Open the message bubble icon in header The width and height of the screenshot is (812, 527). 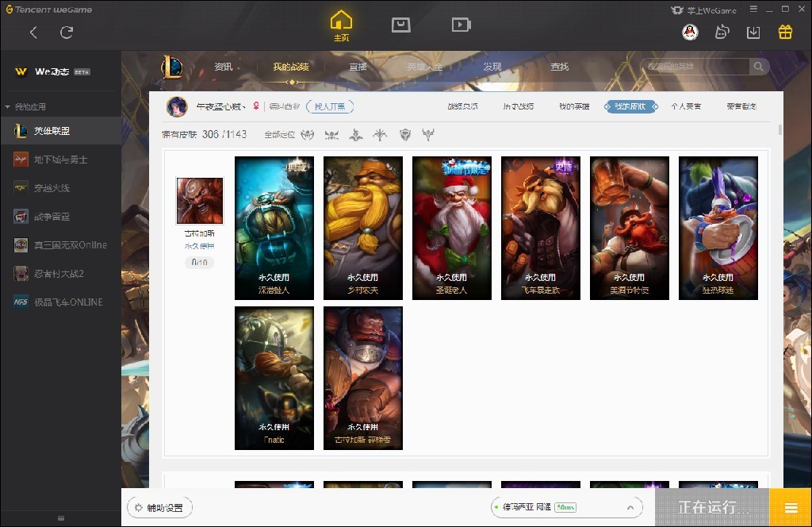722,32
